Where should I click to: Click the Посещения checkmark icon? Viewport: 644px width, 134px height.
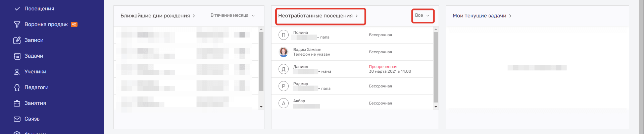click(17, 9)
